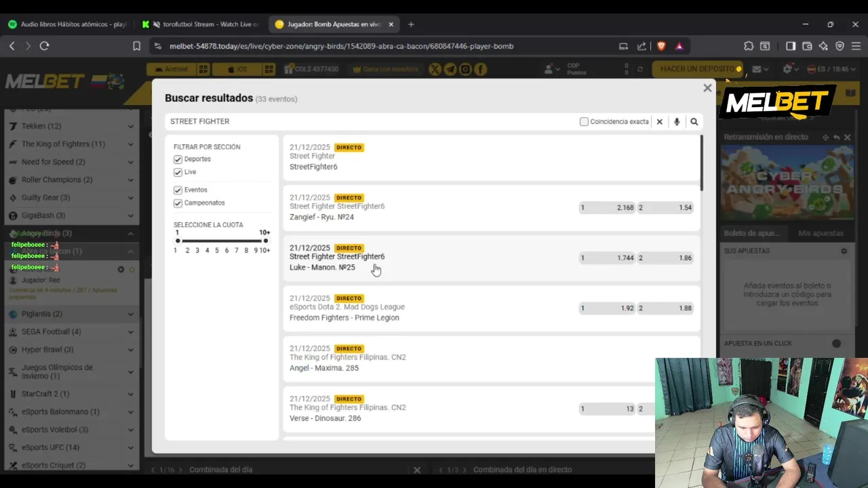Expand eSports Voleibol (3) category
Image resolution: width=868 pixels, height=488 pixels.
(x=71, y=429)
